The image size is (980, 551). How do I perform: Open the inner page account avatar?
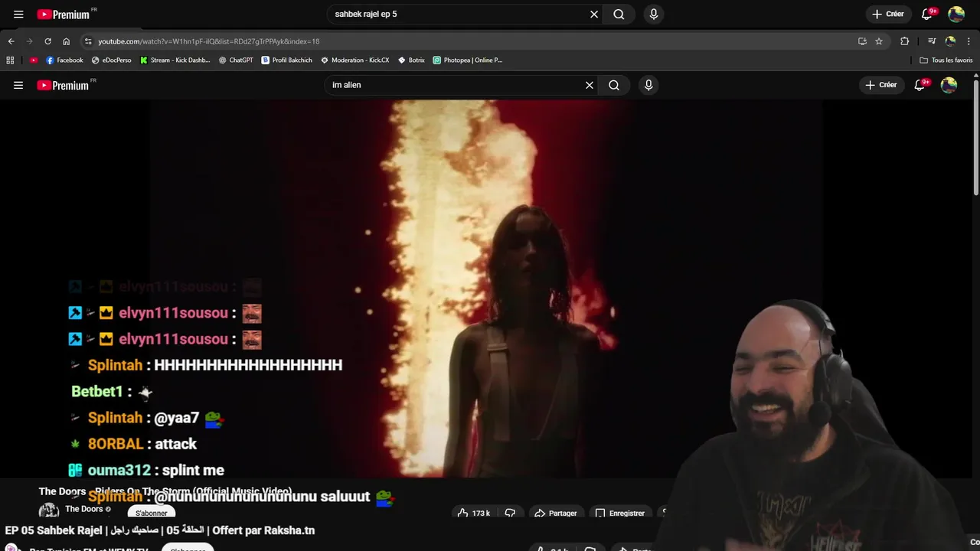pos(949,85)
